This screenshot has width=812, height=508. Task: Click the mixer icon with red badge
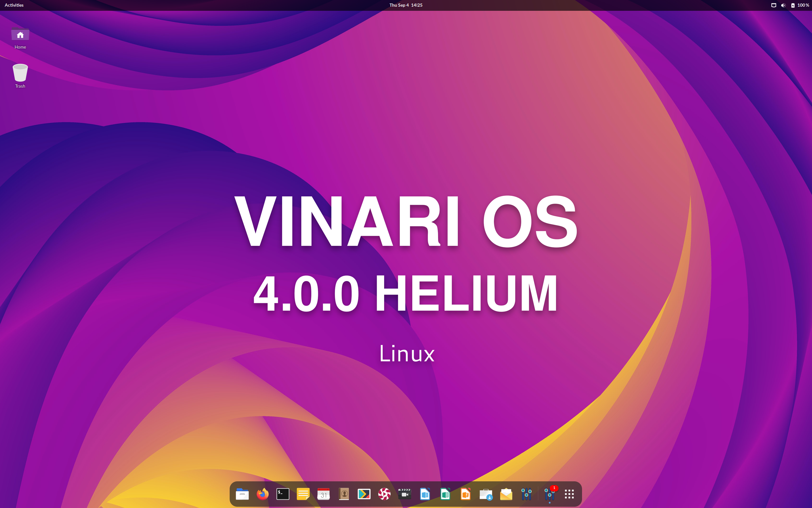pos(550,494)
